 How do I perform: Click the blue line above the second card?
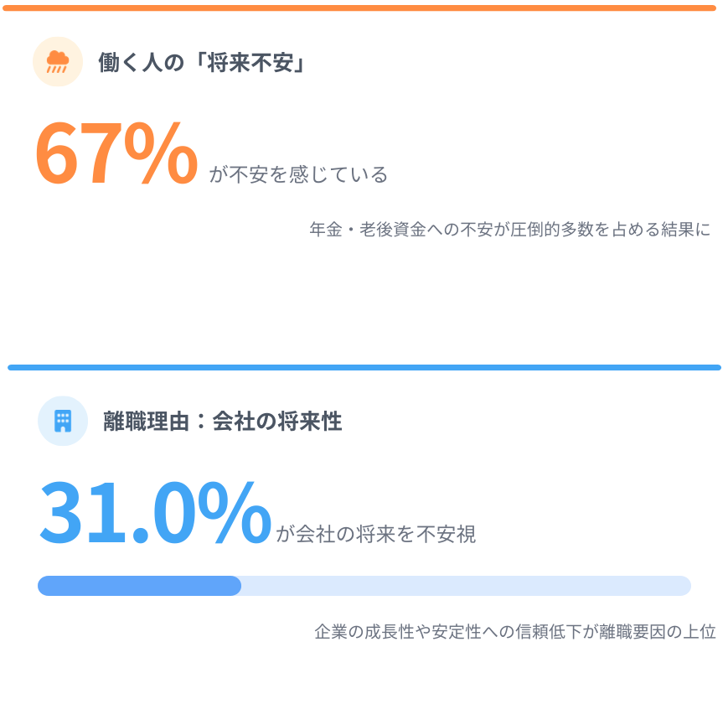364,367
